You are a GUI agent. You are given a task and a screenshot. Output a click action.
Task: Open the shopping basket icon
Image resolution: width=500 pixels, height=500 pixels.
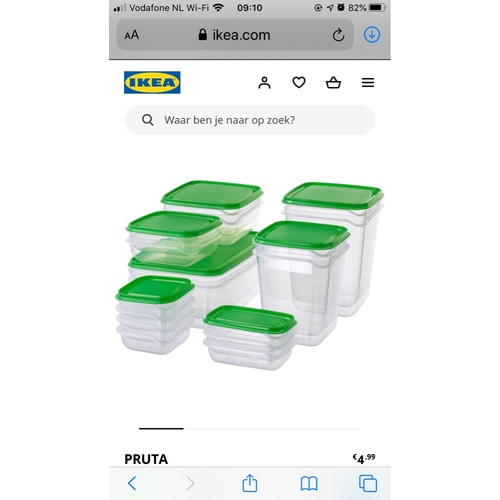(x=333, y=82)
